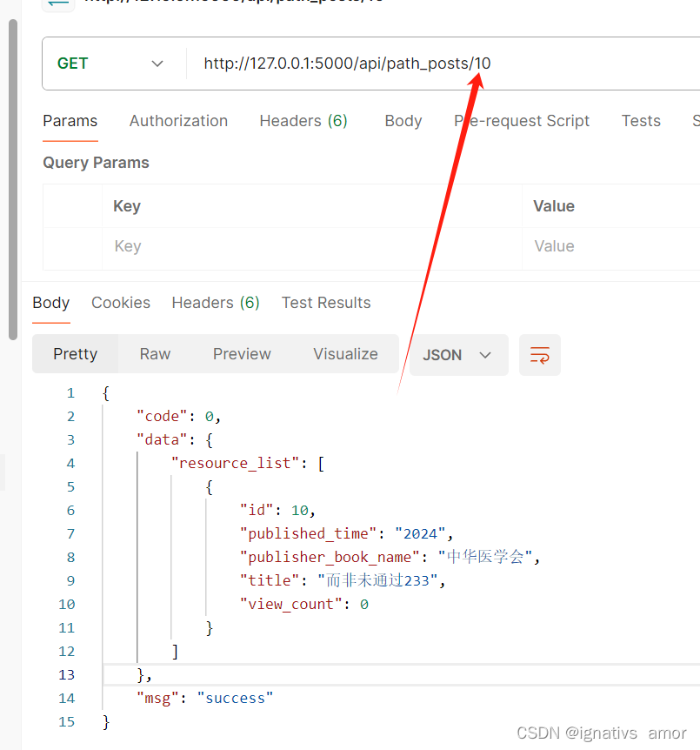Click the "中华医学会" value
The width and height of the screenshot is (700, 750).
[485, 557]
